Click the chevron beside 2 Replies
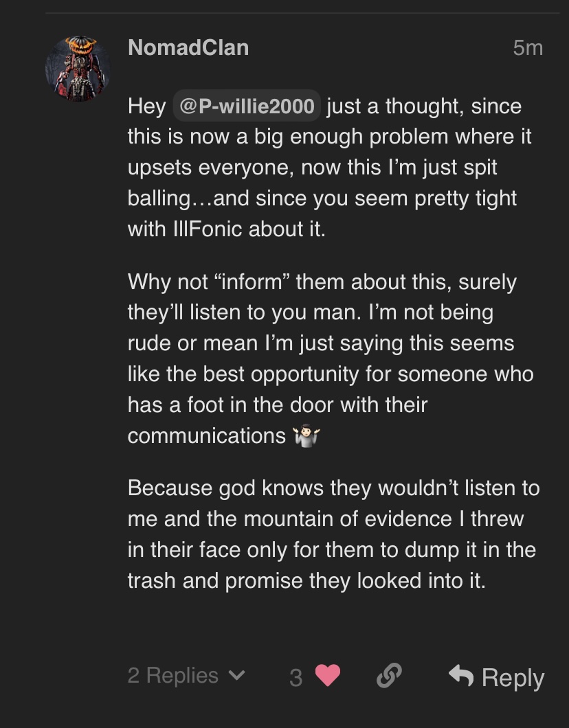569x728 pixels. (x=236, y=676)
